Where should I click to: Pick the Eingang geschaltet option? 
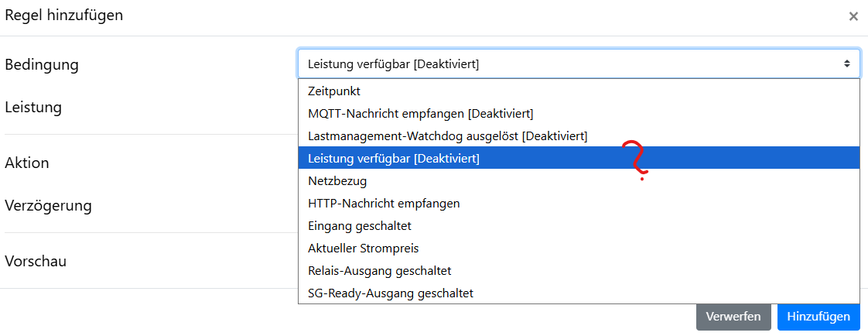pyautogui.click(x=360, y=226)
